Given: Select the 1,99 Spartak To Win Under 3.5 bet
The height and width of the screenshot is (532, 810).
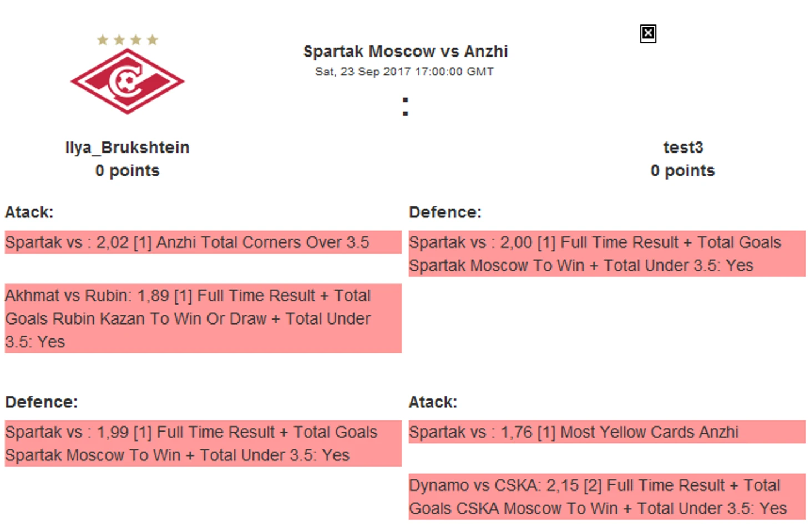Looking at the screenshot, I should pos(202,443).
